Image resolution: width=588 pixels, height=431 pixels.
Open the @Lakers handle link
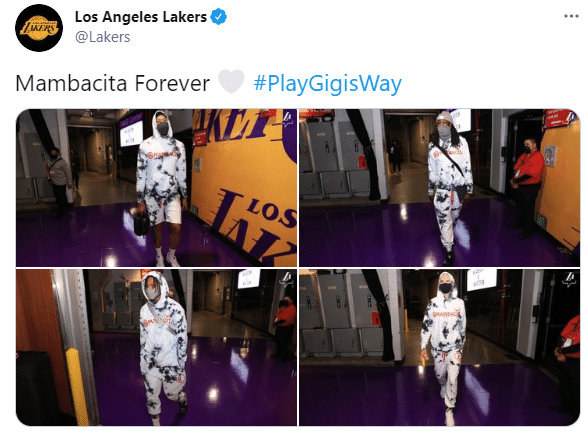tap(102, 37)
